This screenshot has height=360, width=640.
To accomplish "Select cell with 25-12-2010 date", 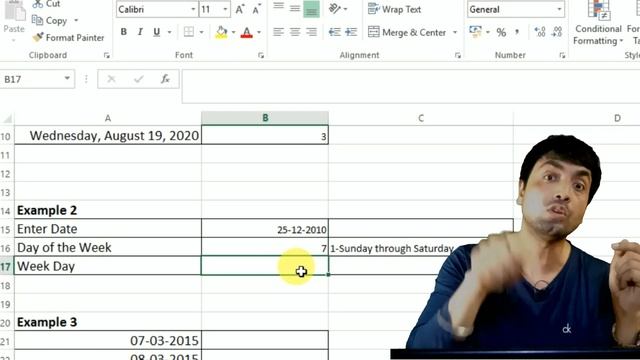I will (265, 229).
